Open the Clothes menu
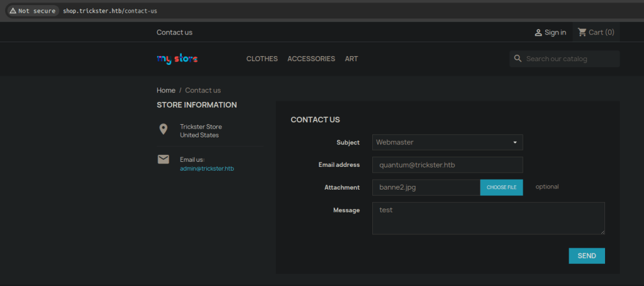Screen dimensions: 644x286 pos(262,59)
